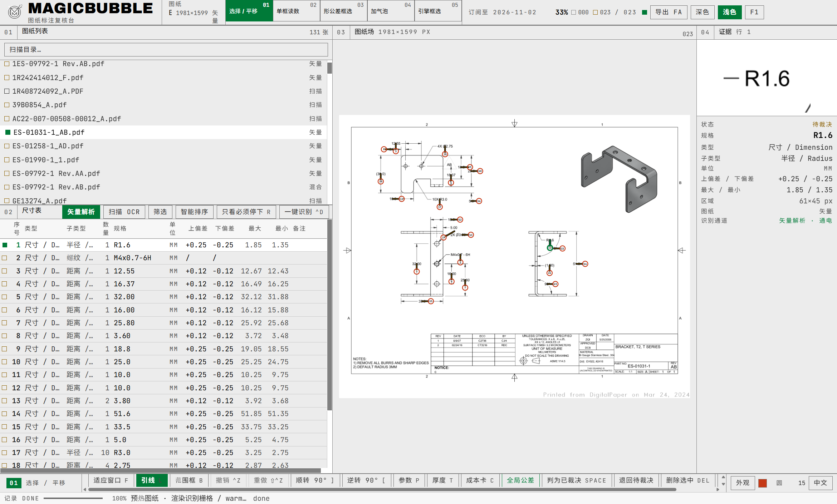The image size is (837, 504).
Task: Select balloon marker 12 on the drawing
Action: [x=460, y=219]
